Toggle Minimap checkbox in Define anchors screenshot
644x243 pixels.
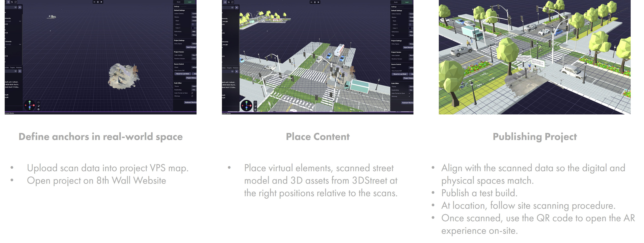tap(192, 96)
